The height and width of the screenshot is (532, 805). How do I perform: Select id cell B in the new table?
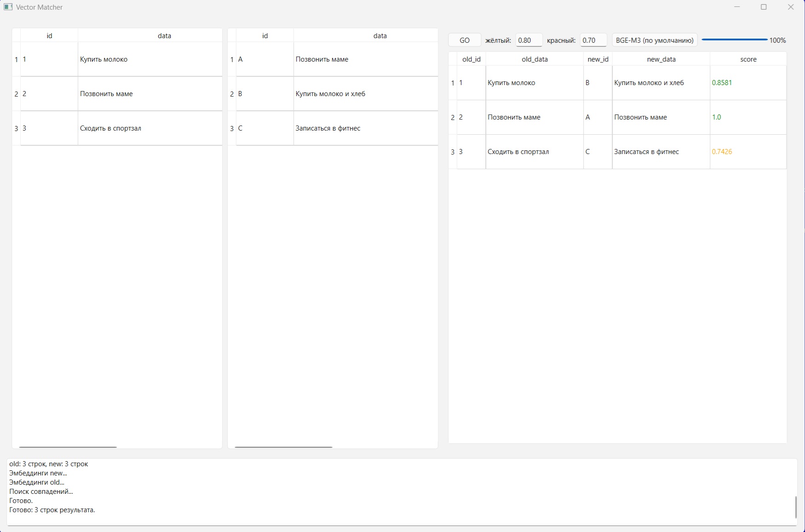click(x=265, y=94)
